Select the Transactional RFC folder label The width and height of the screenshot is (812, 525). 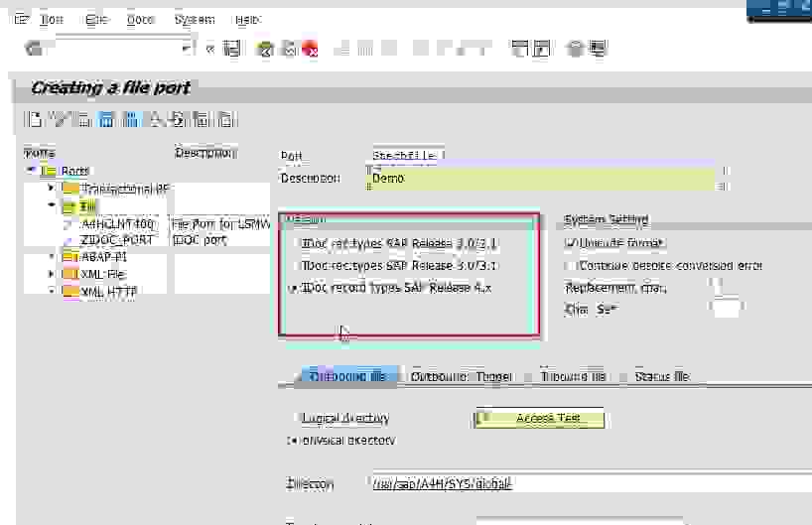pyautogui.click(x=125, y=189)
